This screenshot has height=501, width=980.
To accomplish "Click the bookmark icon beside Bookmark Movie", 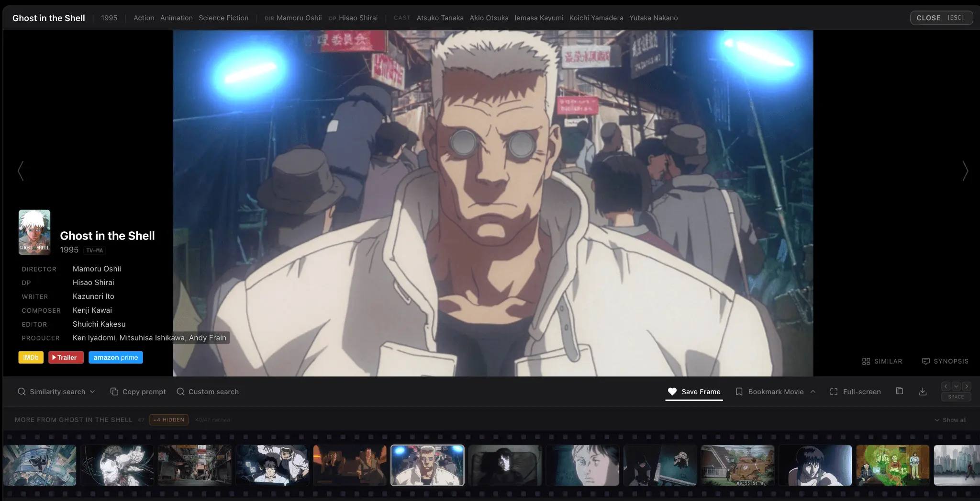I will point(739,391).
